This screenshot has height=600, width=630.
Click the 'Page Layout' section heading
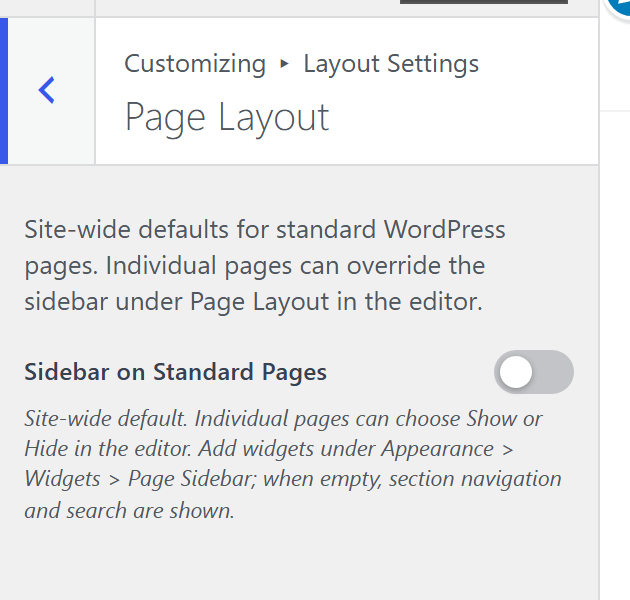(227, 118)
